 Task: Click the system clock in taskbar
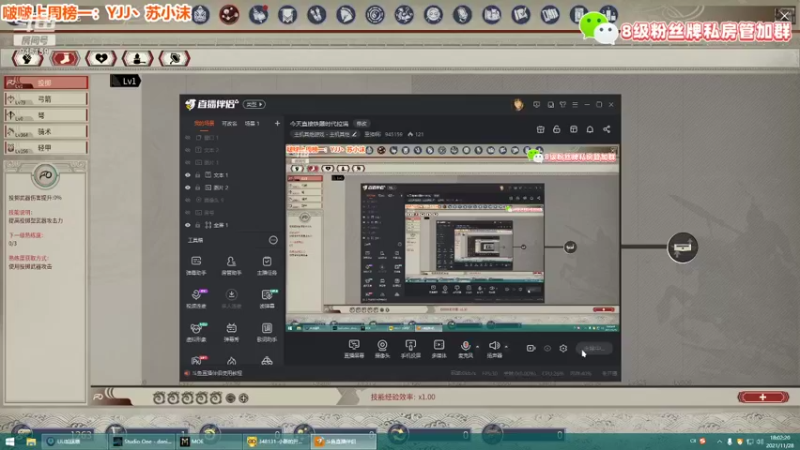pyautogui.click(x=780, y=441)
